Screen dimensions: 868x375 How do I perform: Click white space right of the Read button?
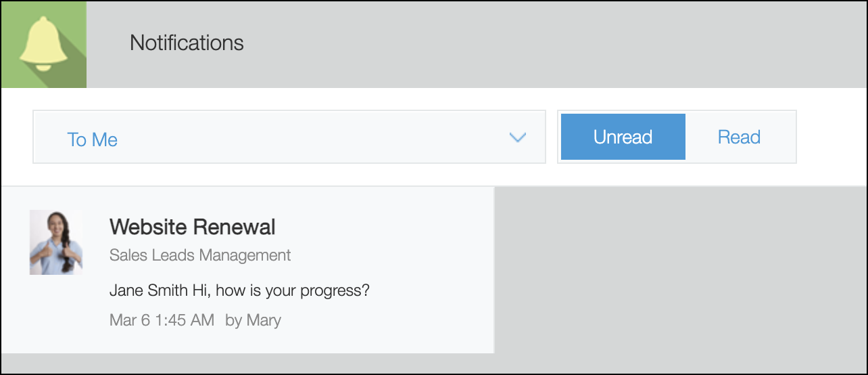[830, 137]
